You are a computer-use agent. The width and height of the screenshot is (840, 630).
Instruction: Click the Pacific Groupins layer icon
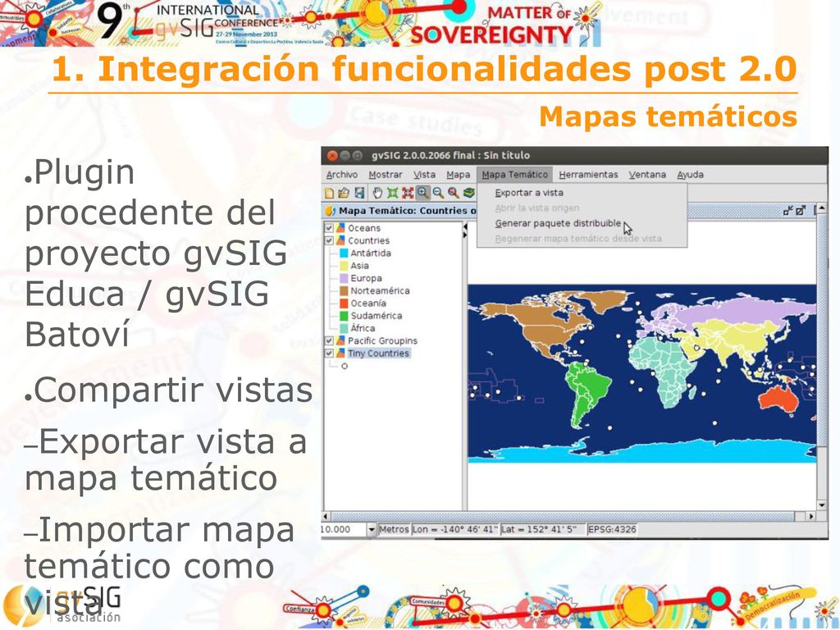click(340, 340)
